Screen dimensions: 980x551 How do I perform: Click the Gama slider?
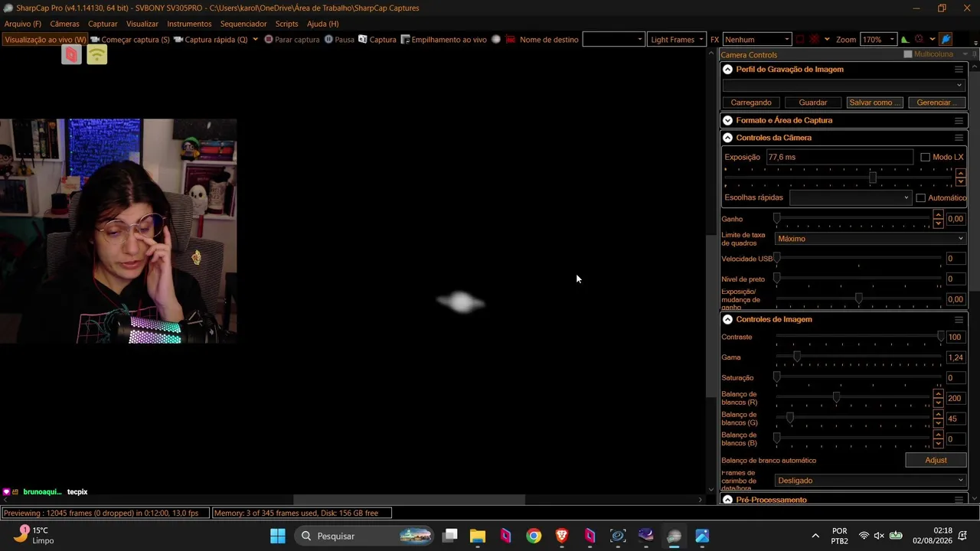[x=859, y=357]
